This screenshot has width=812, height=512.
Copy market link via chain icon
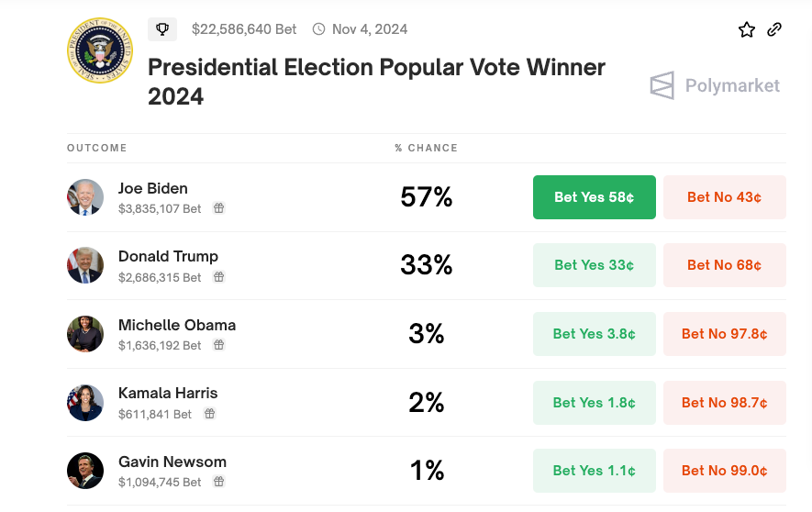[774, 29]
